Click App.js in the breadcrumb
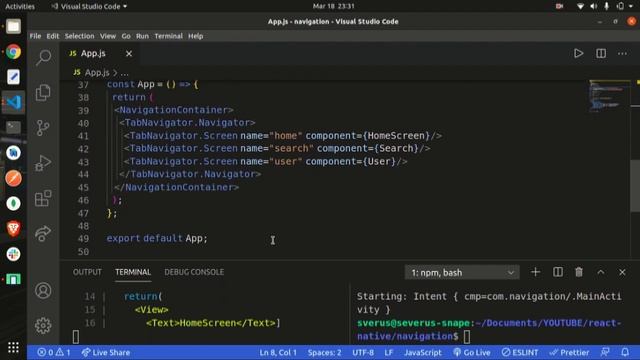The image size is (640, 360). pos(97,73)
